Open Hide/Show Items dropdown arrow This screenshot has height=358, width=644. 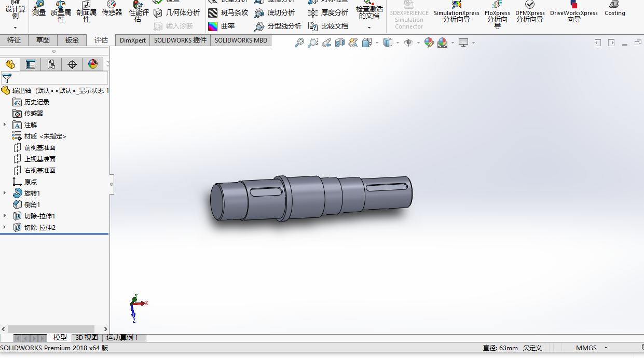pyautogui.click(x=418, y=43)
